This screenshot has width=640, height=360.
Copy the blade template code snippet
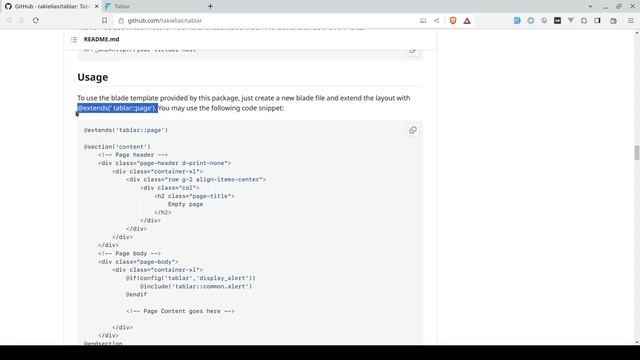tap(413, 130)
